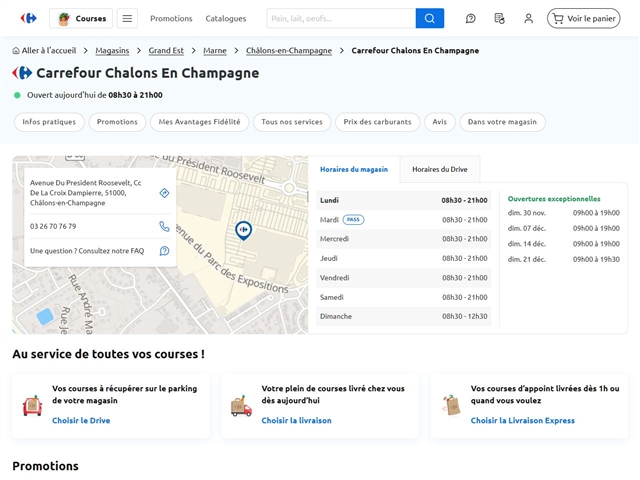Click Choisir la Livraison Express link
Image resolution: width=640 pixels, height=480 pixels.
coord(522,420)
